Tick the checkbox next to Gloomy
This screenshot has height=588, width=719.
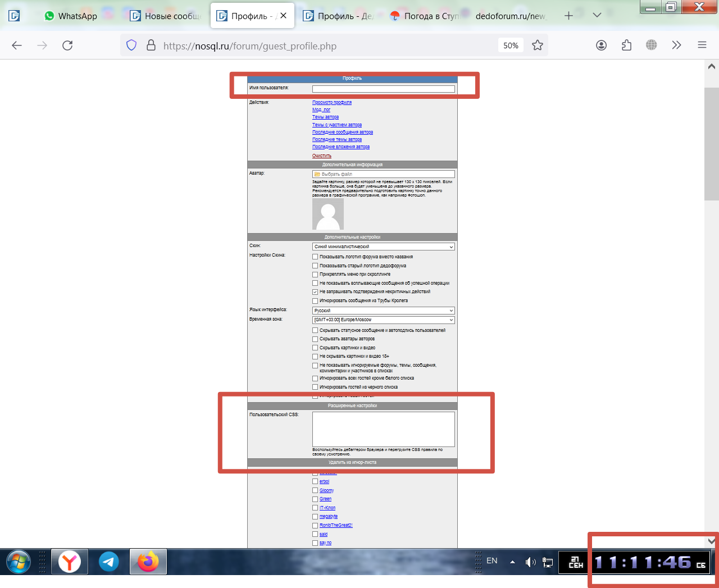[315, 490]
